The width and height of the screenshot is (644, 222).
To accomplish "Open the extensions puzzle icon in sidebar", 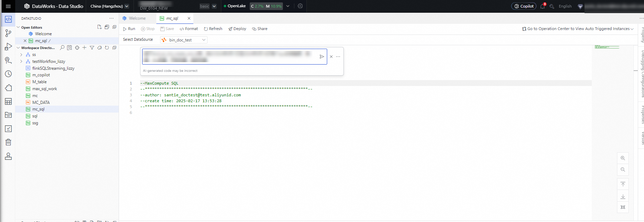I will [8, 88].
